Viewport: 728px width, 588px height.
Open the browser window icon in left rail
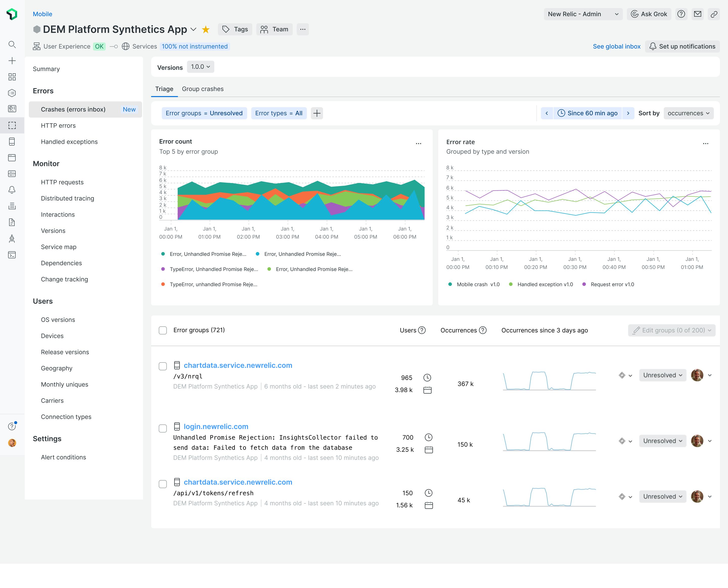tap(12, 157)
